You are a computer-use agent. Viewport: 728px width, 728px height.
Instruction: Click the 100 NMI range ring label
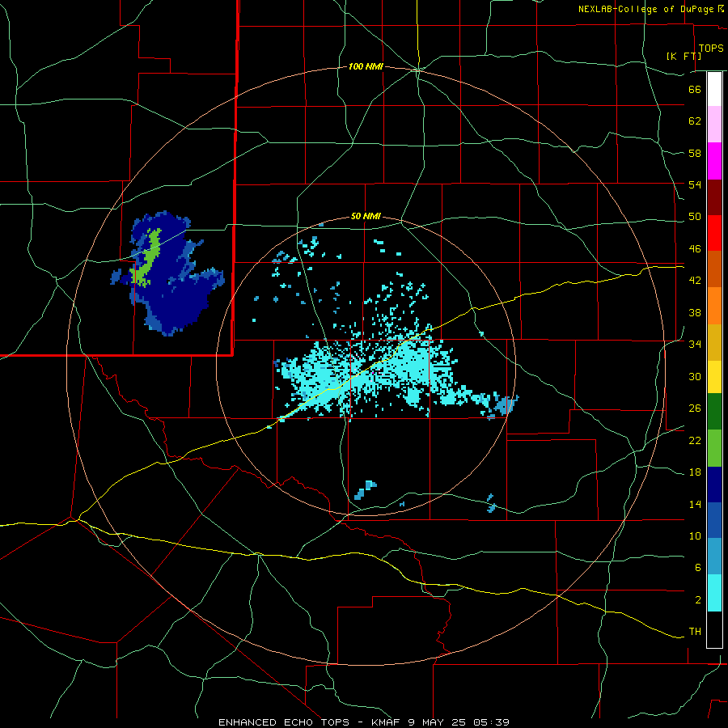click(x=366, y=67)
